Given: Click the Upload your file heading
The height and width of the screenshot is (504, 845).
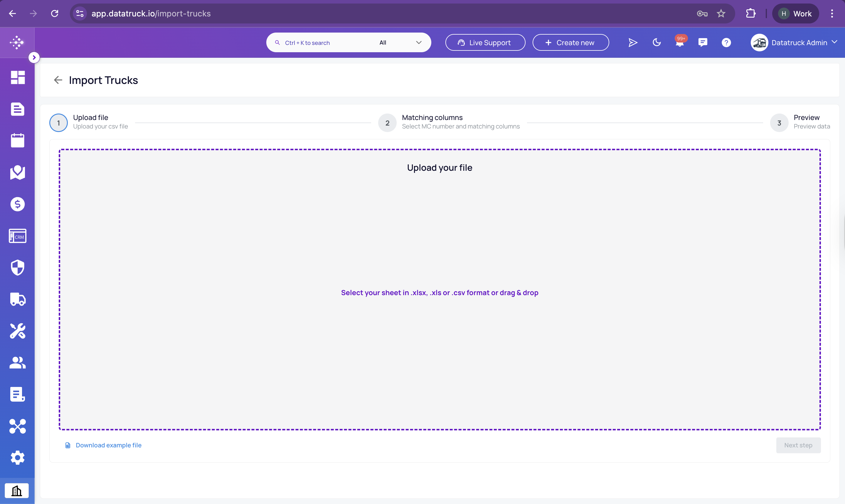Looking at the screenshot, I should [x=440, y=168].
